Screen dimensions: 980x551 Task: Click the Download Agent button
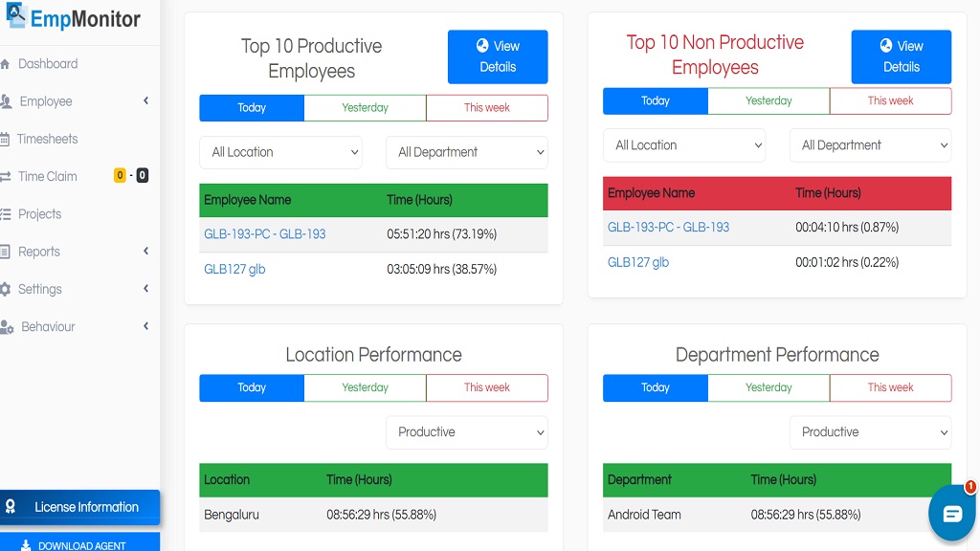80,543
